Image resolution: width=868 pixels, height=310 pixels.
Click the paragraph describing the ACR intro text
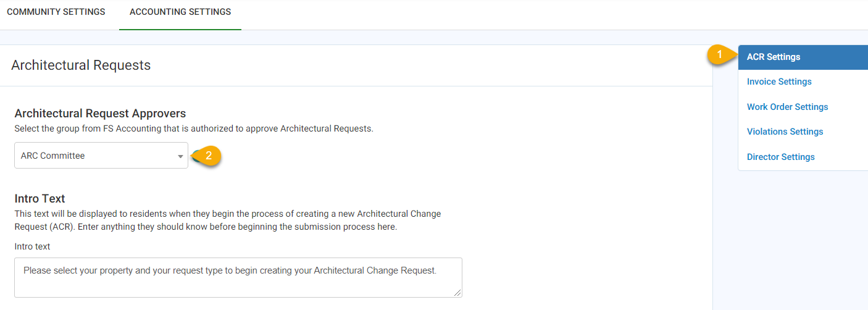(x=228, y=220)
